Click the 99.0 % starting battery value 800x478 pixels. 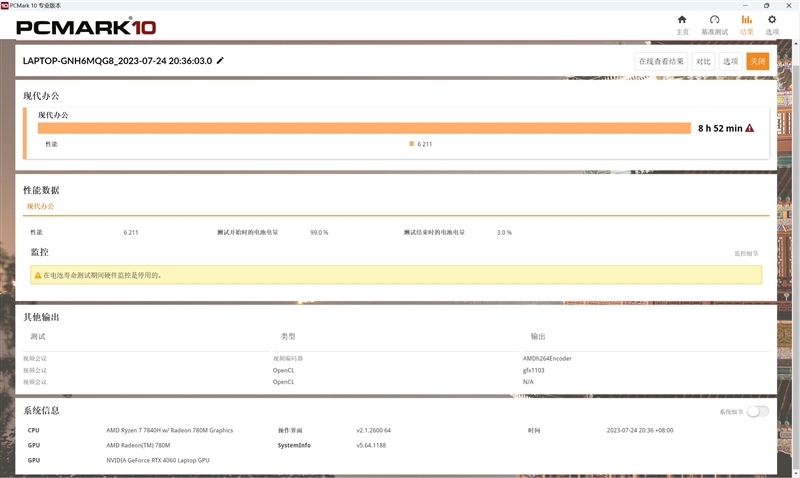[319, 233]
